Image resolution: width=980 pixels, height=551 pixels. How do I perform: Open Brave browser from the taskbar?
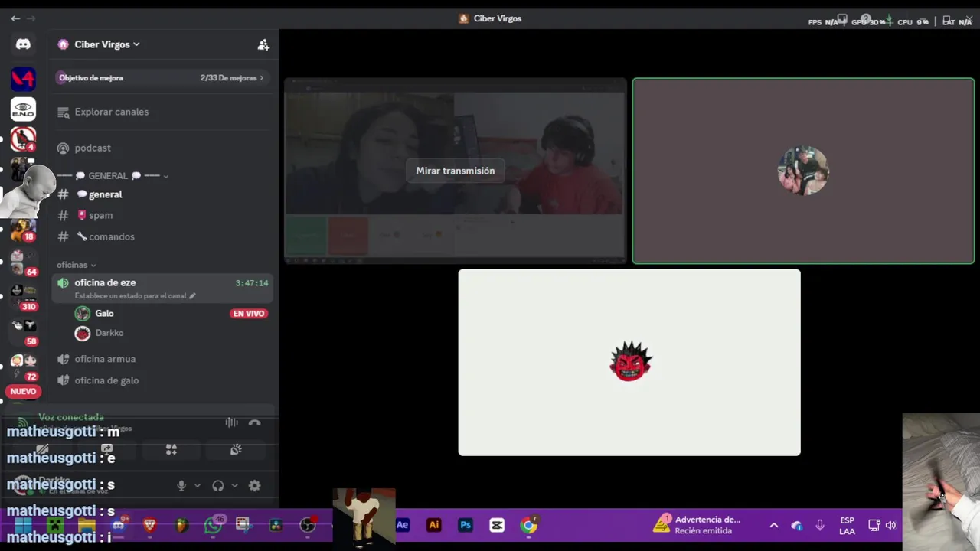(150, 525)
